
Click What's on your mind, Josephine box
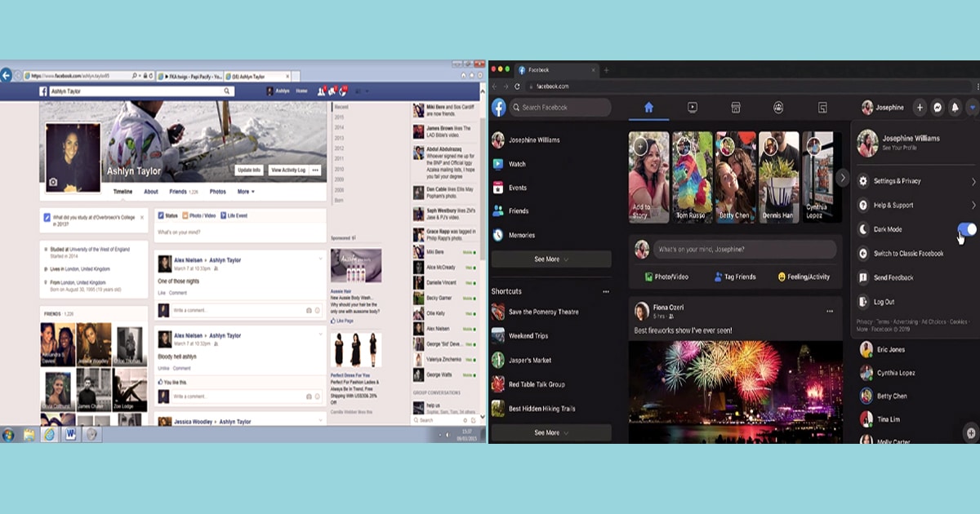pyautogui.click(x=746, y=249)
